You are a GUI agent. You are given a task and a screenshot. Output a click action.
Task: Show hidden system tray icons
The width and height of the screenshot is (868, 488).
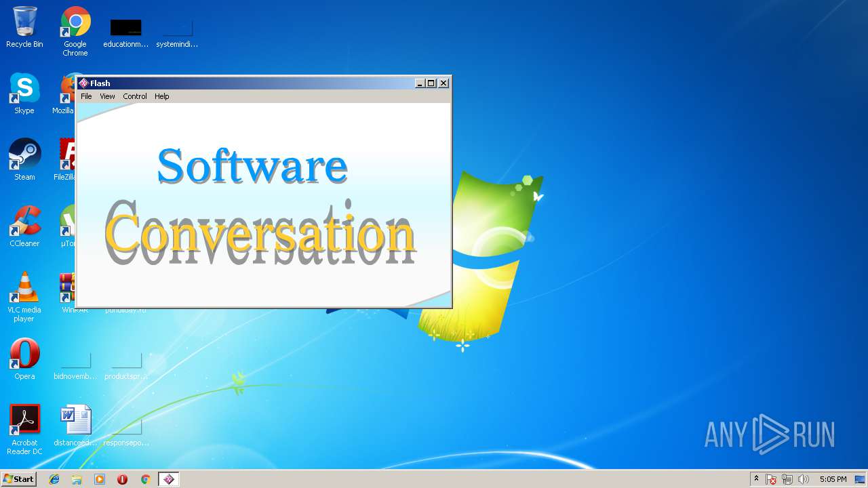pos(756,479)
